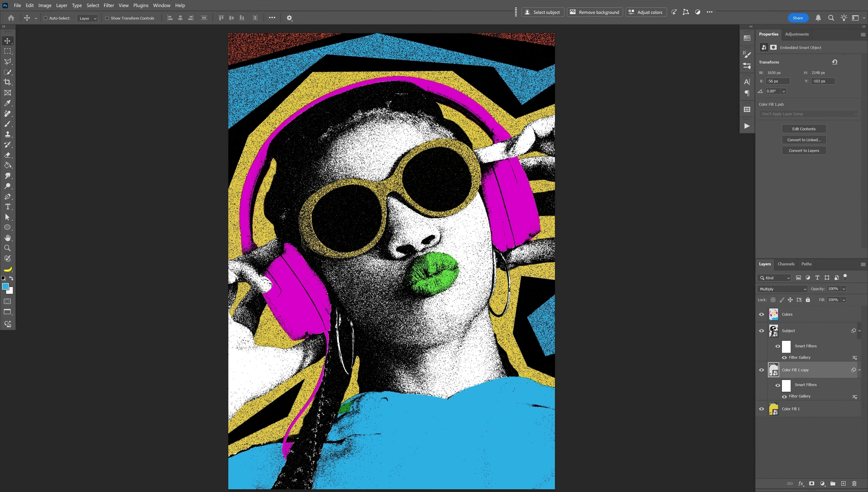Switch to the Adjustments tab

click(797, 34)
